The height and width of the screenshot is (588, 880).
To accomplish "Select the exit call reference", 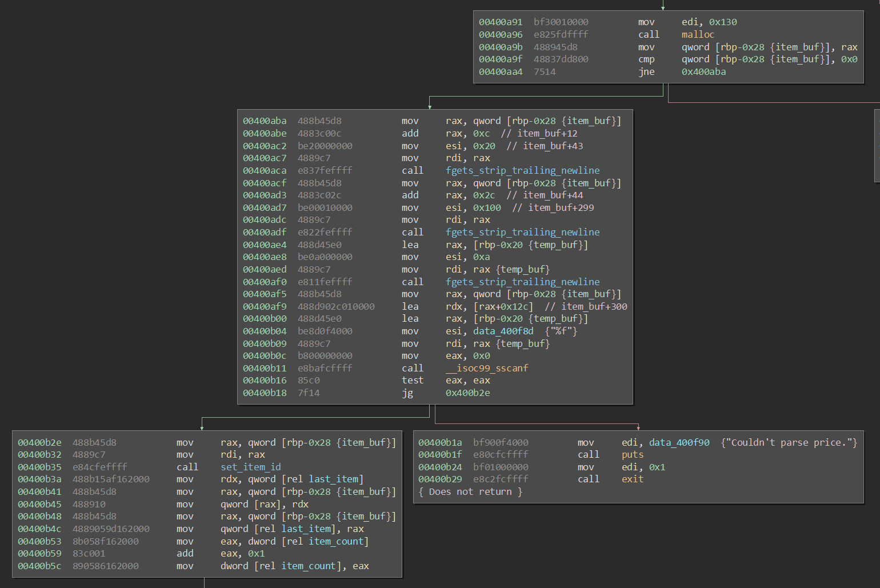I will point(632,479).
